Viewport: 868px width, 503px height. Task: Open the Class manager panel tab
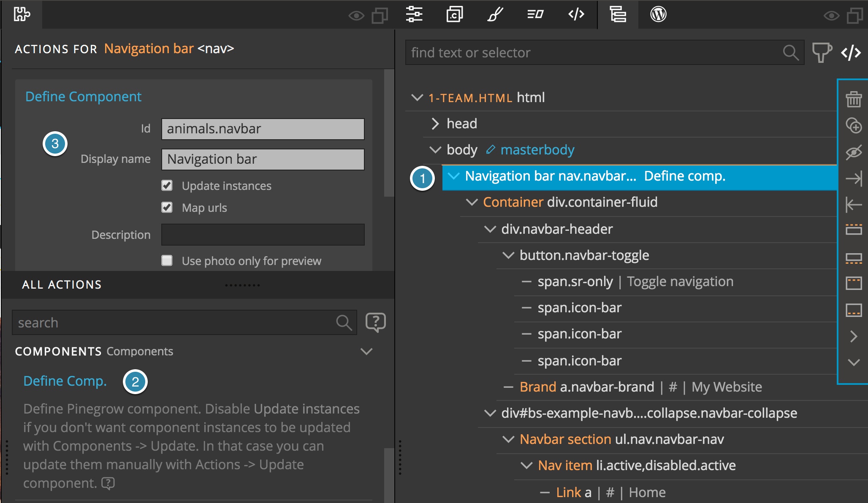(x=535, y=14)
